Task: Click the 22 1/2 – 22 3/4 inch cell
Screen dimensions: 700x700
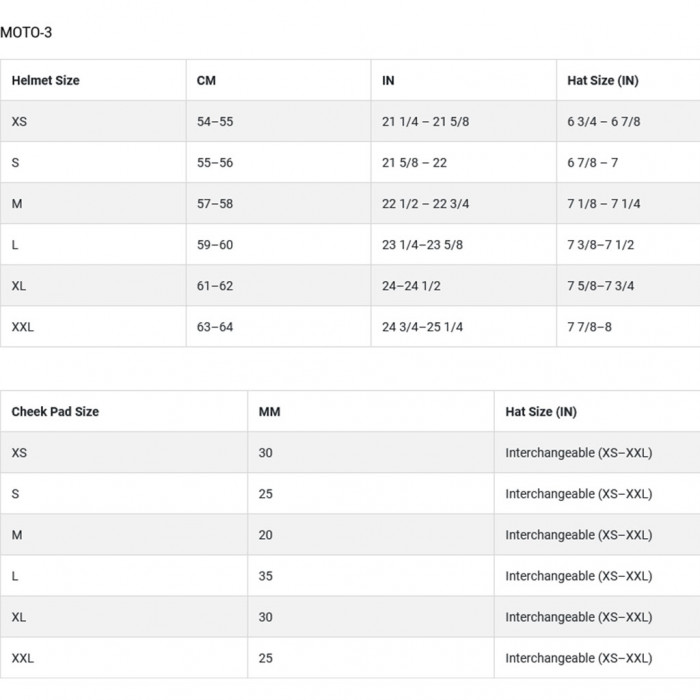Action: tap(425, 204)
